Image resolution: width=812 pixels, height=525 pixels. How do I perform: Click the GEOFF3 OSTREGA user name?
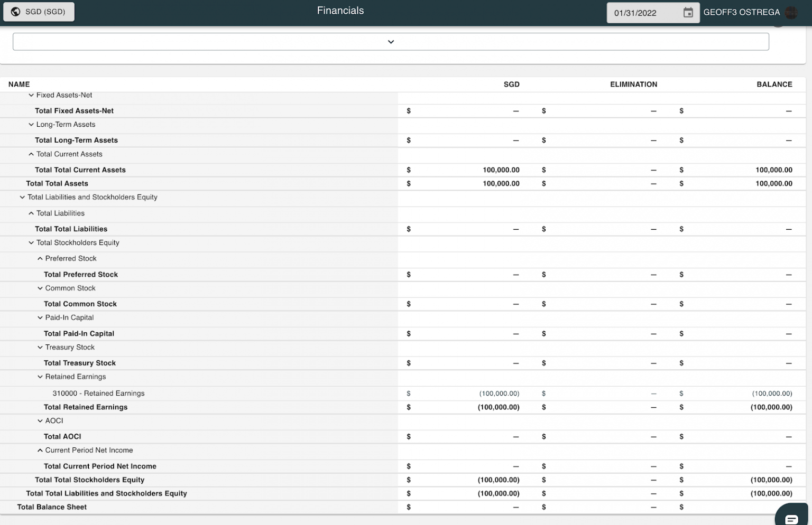(741, 12)
